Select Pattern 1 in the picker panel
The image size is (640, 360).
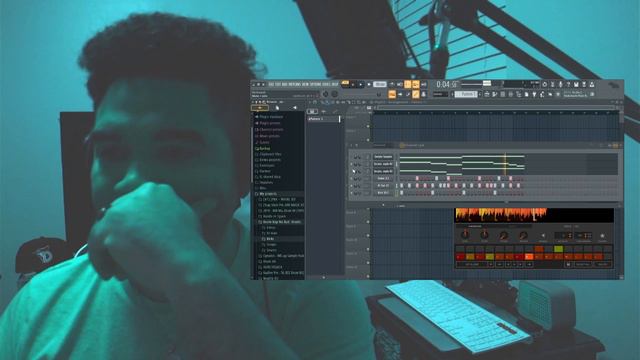[x=323, y=119]
